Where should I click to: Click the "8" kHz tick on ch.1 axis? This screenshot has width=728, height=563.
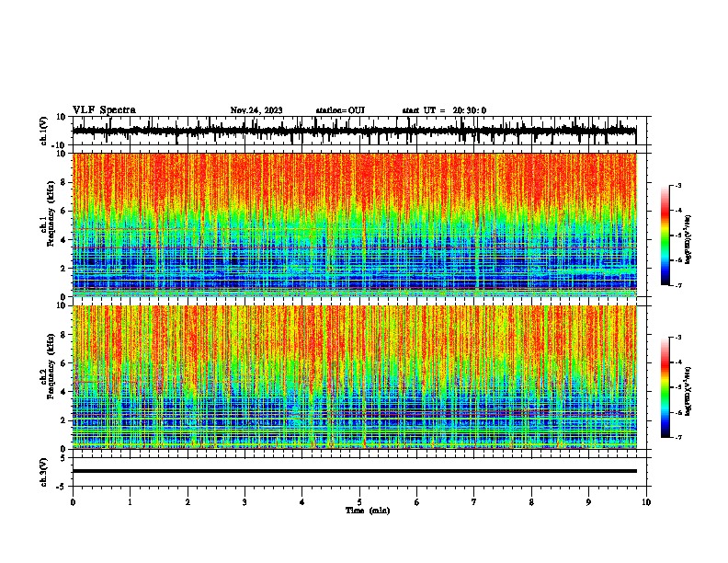64,182
